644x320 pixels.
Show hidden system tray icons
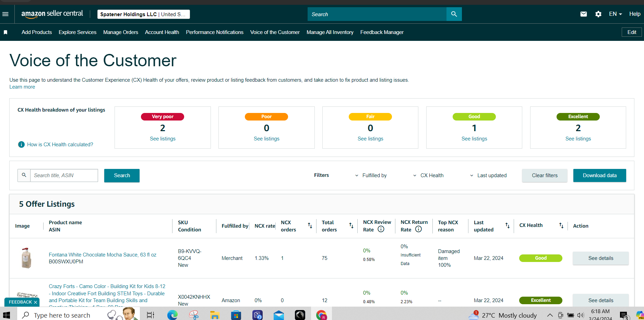point(550,315)
